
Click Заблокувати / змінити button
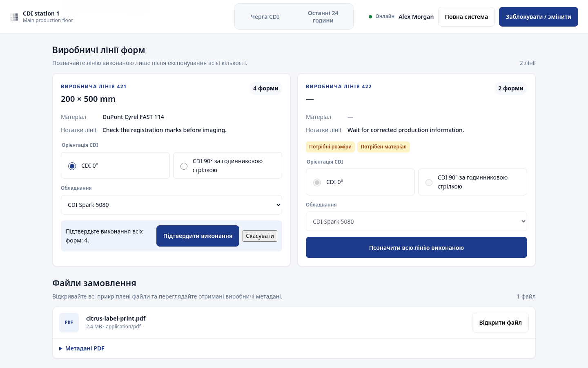point(539,17)
